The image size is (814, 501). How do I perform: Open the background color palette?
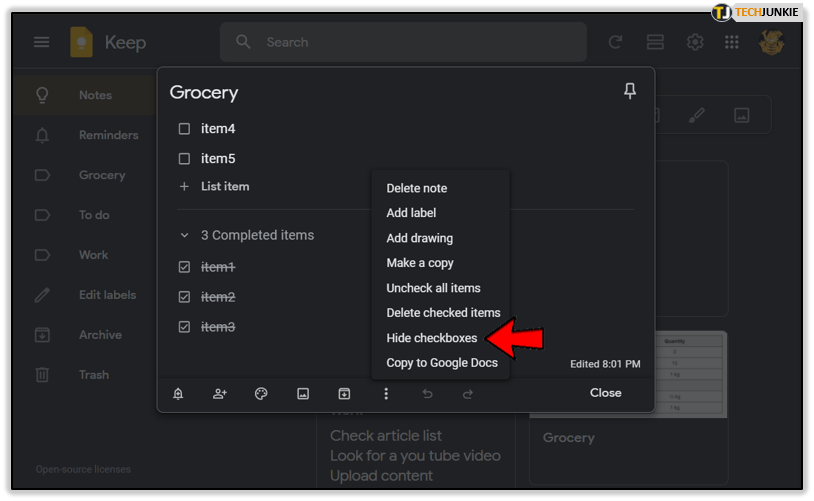pyautogui.click(x=261, y=394)
